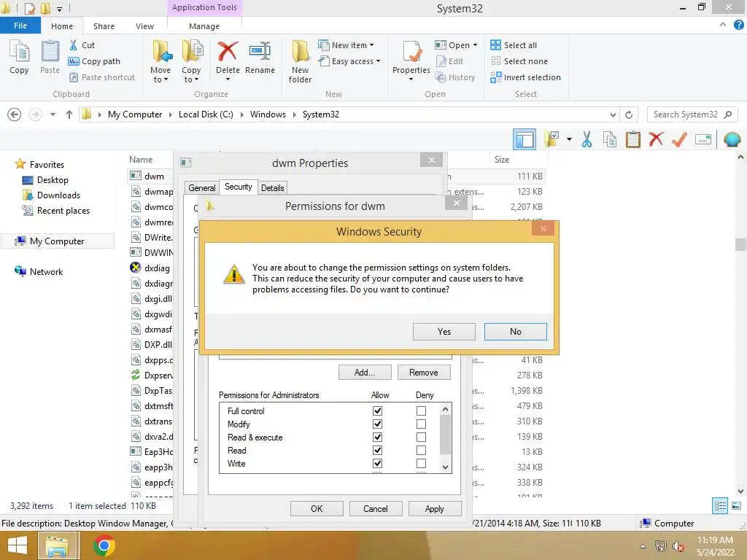The height and width of the screenshot is (560, 747).
Task: Click Select none in the ribbon
Action: 519,61
